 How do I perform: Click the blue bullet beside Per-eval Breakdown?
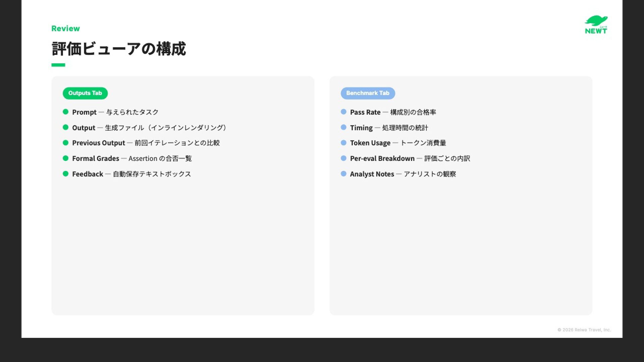coord(343,158)
